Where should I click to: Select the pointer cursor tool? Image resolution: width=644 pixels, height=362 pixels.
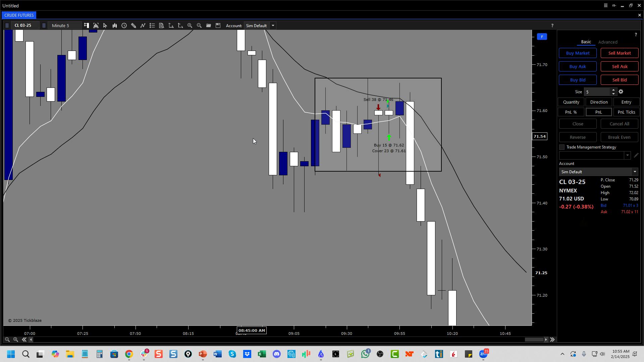click(x=105, y=25)
